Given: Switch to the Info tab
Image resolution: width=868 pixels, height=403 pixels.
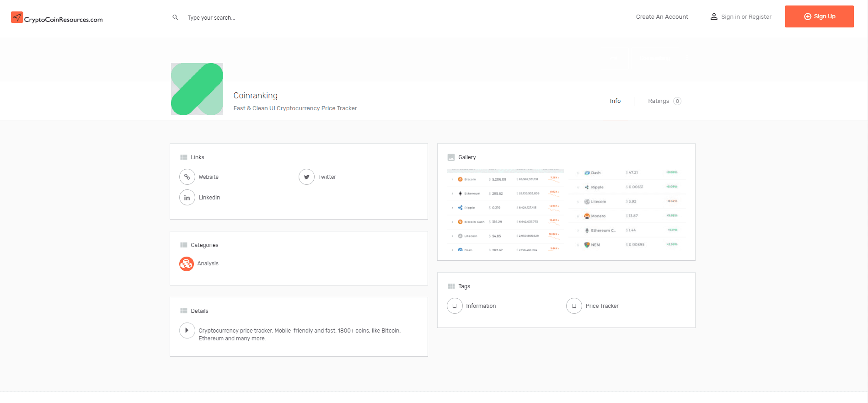Looking at the screenshot, I should point(615,101).
